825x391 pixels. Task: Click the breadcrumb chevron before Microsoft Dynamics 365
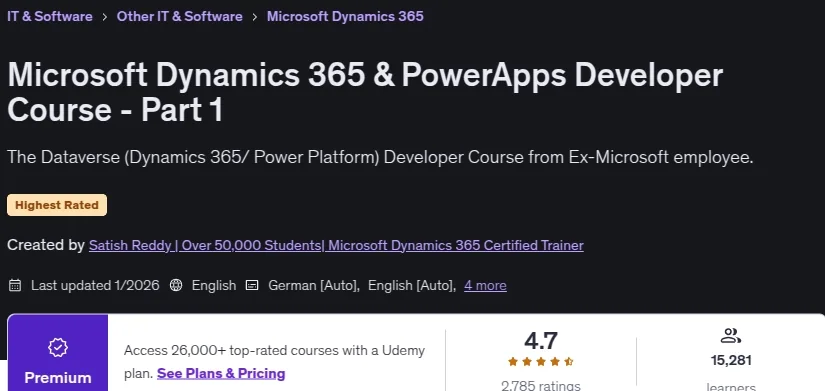(255, 17)
